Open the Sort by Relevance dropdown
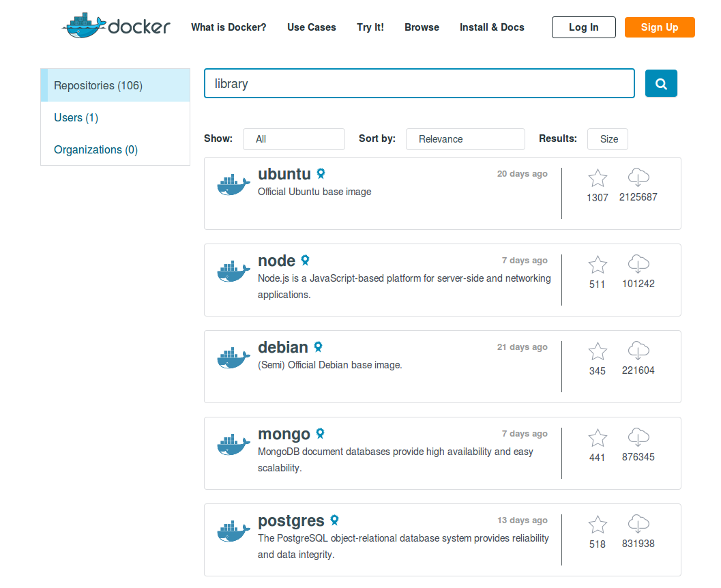 coord(465,139)
